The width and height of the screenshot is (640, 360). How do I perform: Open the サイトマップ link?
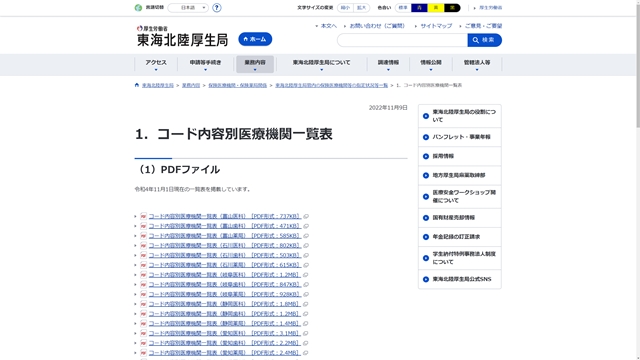coord(436,26)
